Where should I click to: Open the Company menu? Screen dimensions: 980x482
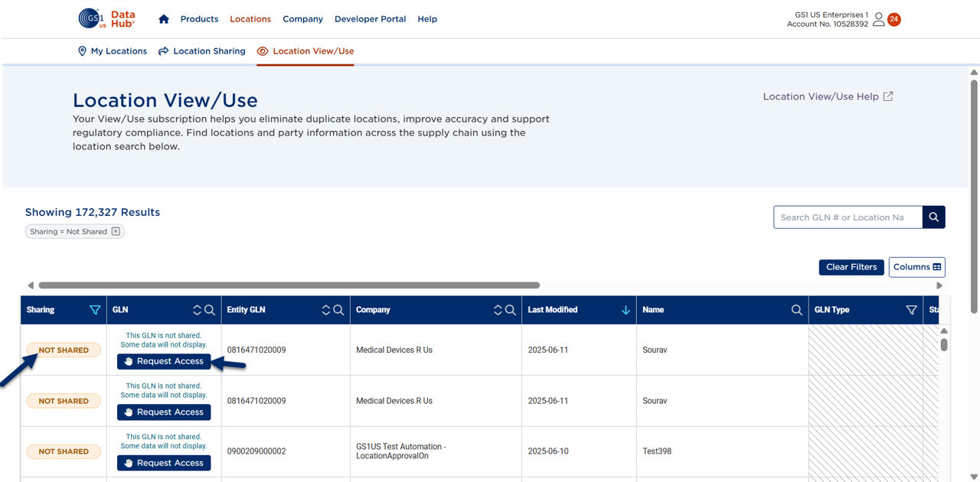[302, 19]
